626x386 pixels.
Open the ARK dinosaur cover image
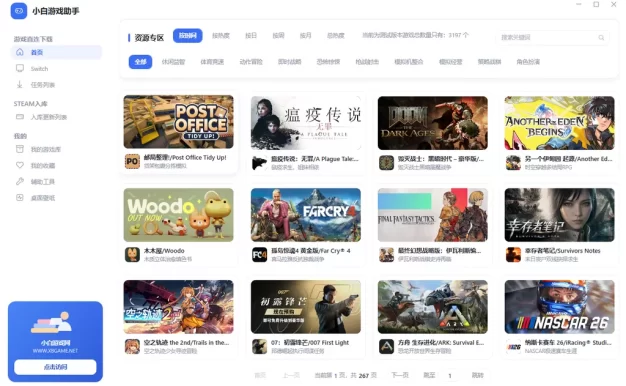tap(433, 307)
